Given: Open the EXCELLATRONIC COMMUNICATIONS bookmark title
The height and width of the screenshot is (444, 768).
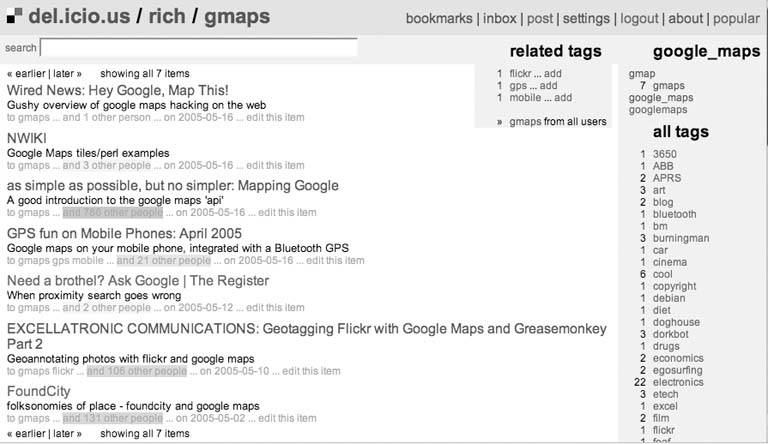Looking at the screenshot, I should pos(307,336).
